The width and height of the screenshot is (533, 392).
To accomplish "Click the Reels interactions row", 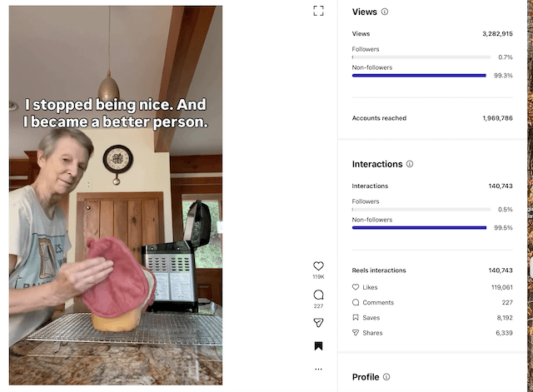I will [431, 270].
